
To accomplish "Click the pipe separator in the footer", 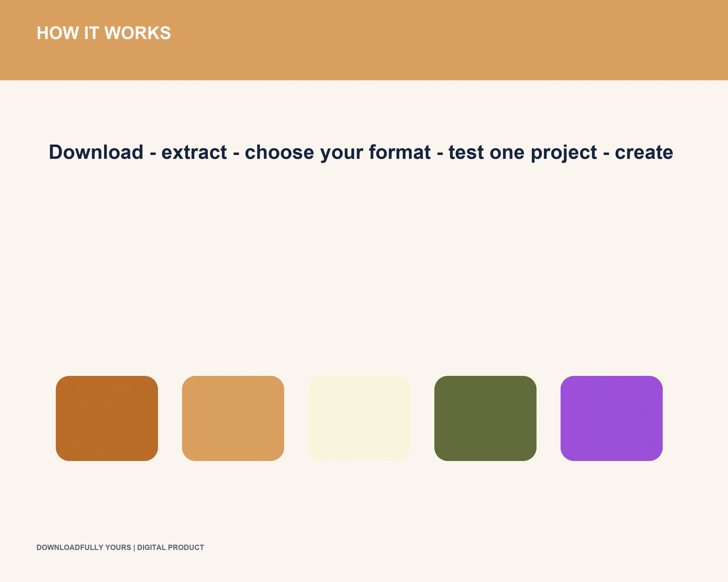I will click(134, 548).
